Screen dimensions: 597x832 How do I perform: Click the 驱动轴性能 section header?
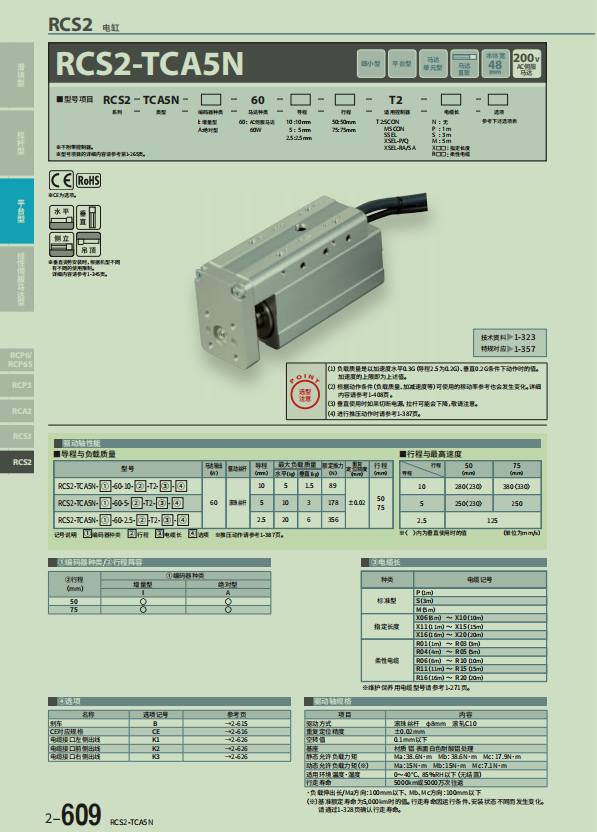pyautogui.click(x=297, y=443)
